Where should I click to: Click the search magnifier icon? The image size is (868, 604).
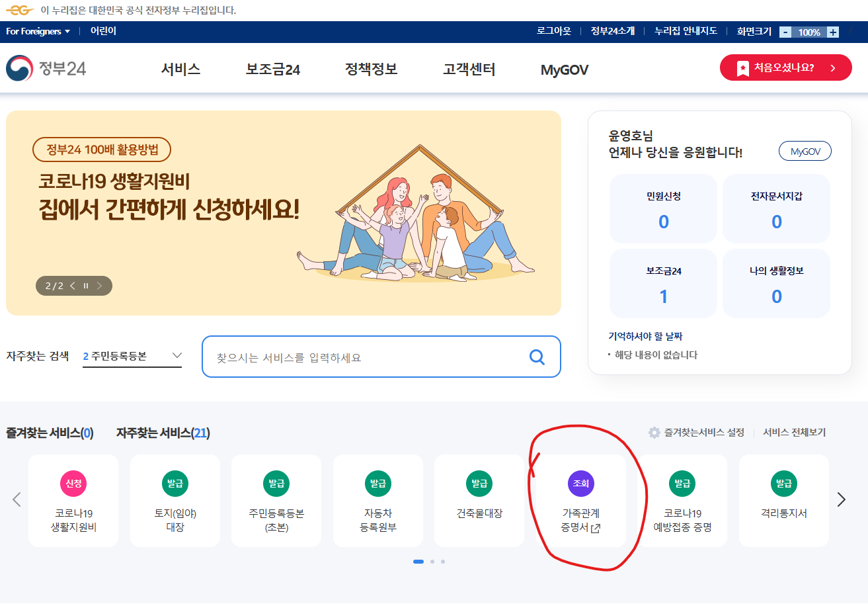pos(537,357)
